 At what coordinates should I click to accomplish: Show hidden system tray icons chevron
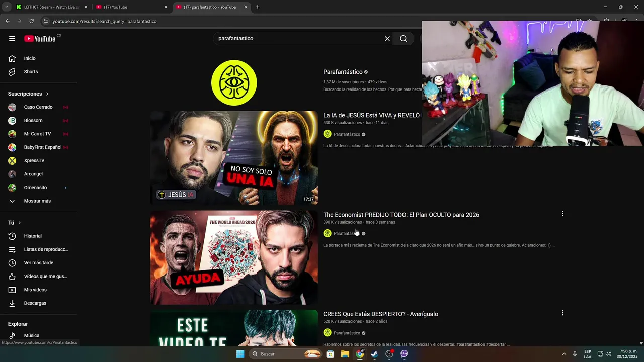click(x=563, y=354)
